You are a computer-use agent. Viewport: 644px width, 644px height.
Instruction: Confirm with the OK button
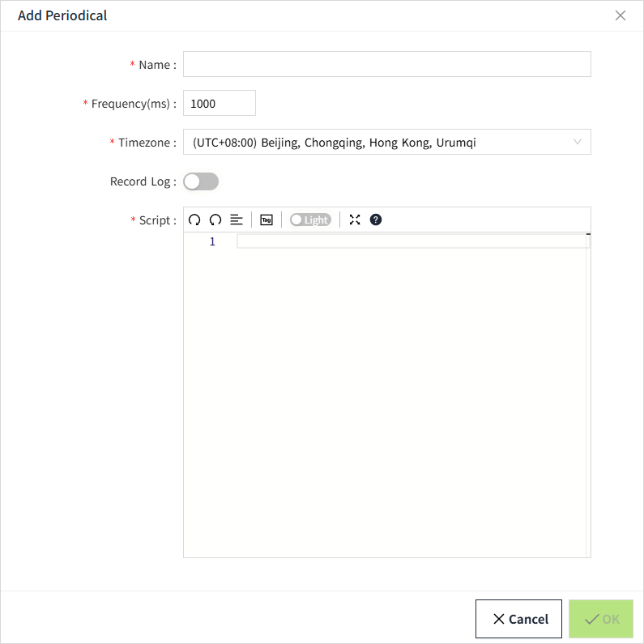(601, 619)
